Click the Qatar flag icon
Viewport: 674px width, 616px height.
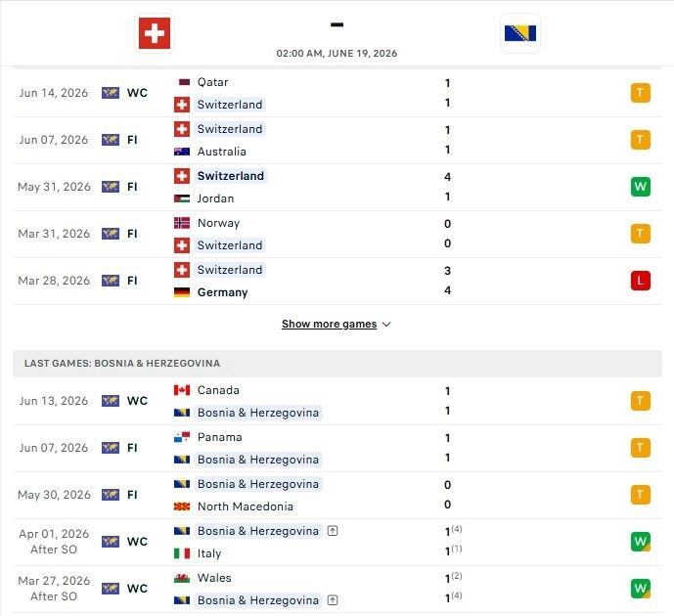click(184, 82)
